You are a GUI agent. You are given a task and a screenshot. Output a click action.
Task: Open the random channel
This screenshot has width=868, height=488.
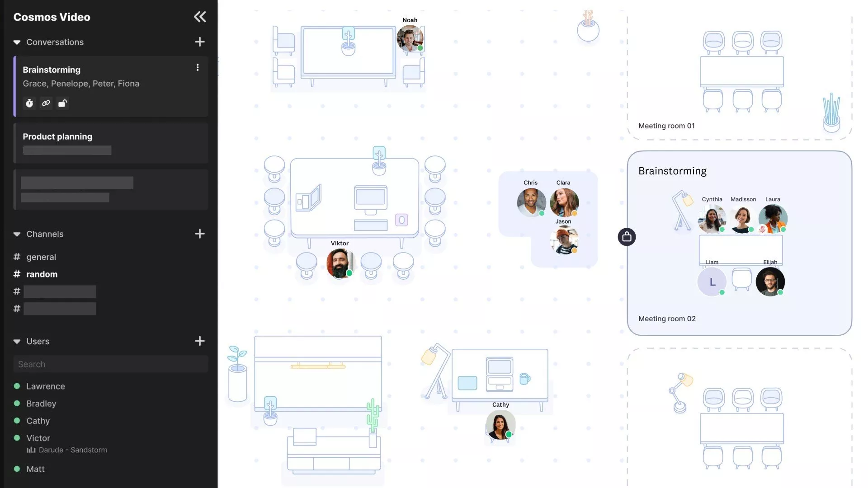42,274
